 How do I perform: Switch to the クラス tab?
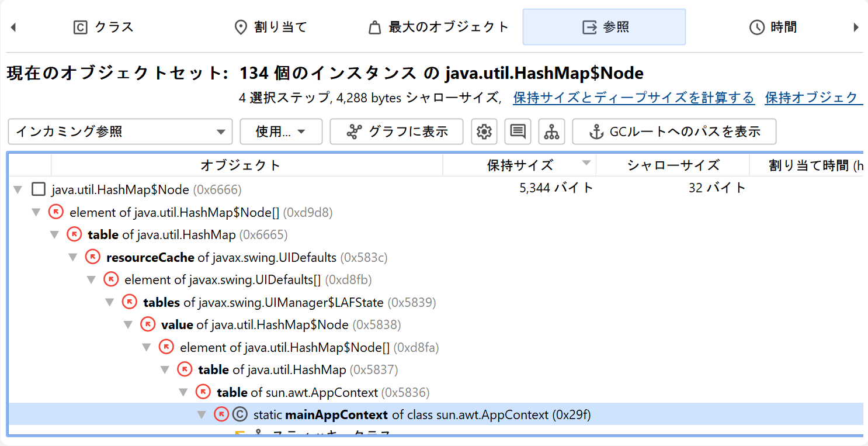coord(103,27)
